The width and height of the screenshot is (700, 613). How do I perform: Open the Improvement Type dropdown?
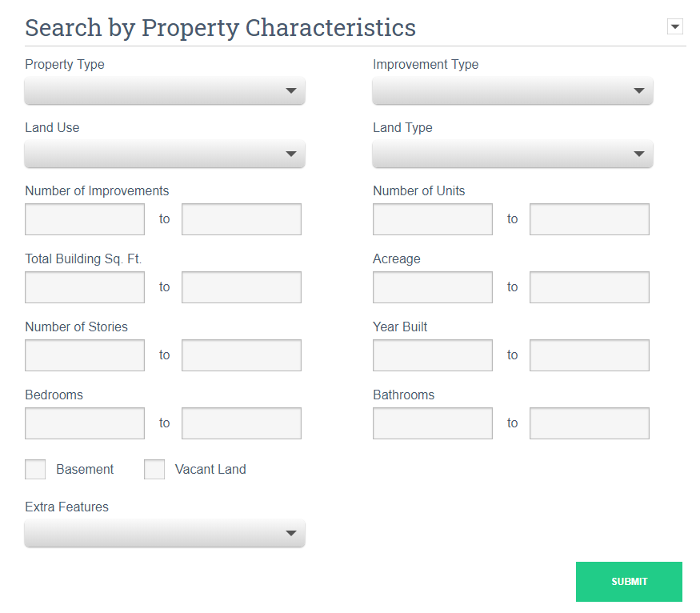(513, 91)
